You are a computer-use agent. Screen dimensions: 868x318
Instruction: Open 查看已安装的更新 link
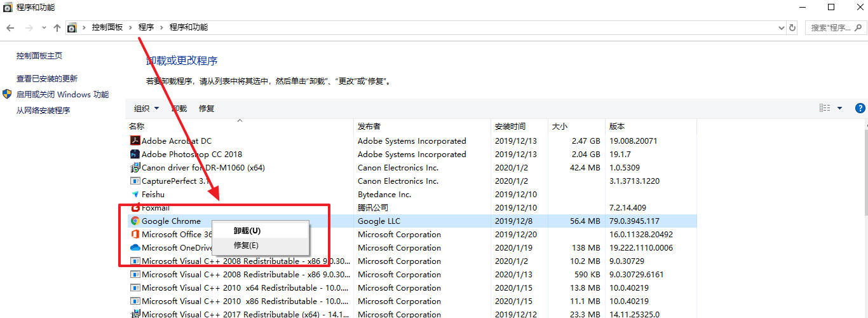coord(47,79)
